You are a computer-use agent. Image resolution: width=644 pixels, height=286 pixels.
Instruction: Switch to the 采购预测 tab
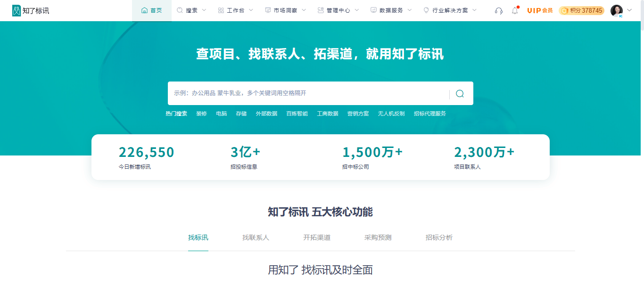(x=378, y=237)
